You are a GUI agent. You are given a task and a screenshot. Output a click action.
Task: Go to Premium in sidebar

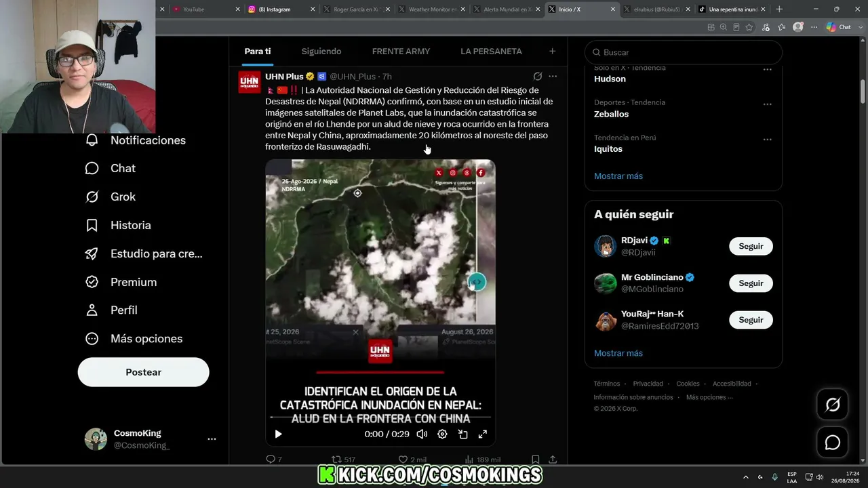click(x=121, y=282)
